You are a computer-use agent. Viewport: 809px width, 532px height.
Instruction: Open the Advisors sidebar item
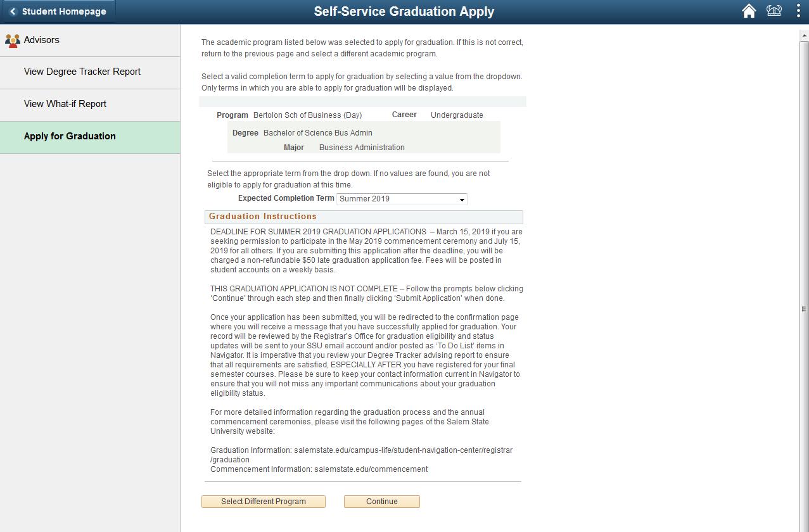click(x=90, y=41)
